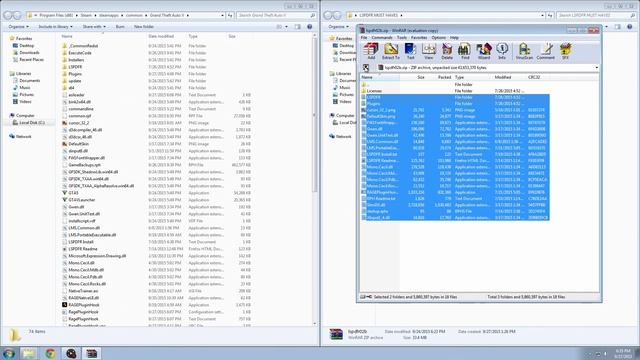Open Google Chrome from taskbar
The width and height of the screenshot is (640, 360).
point(50,353)
